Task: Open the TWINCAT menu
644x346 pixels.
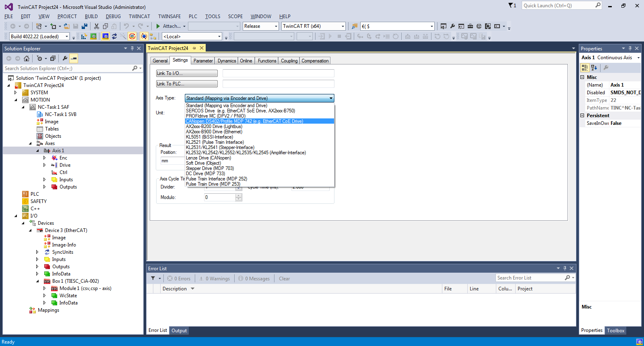Action: (139, 17)
